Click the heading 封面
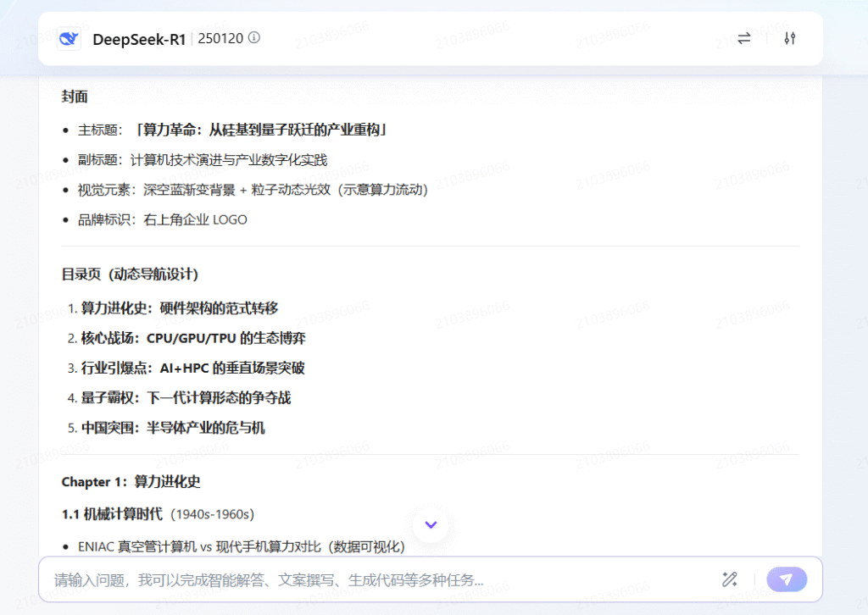Image resolution: width=868 pixels, height=615 pixels. [71, 97]
